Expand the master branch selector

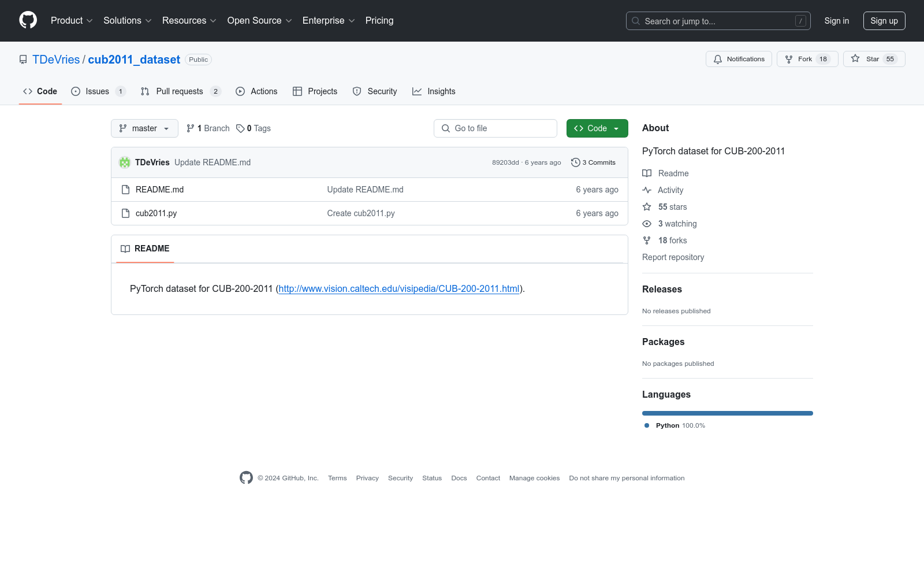pos(144,128)
